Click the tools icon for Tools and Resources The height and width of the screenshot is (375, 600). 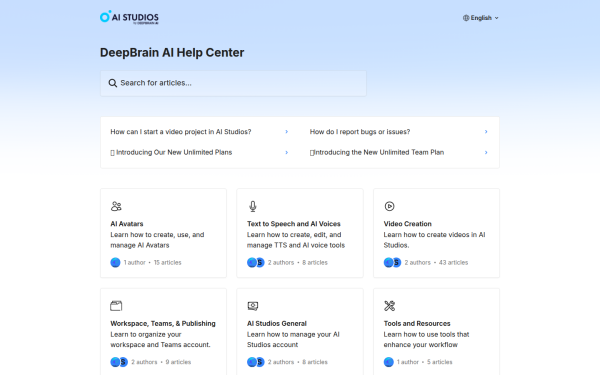point(389,306)
